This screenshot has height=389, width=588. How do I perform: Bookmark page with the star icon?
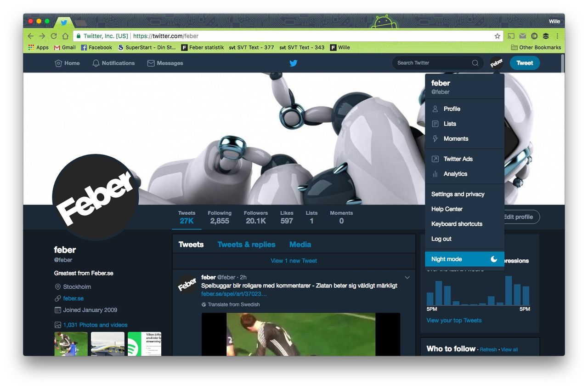click(x=497, y=36)
